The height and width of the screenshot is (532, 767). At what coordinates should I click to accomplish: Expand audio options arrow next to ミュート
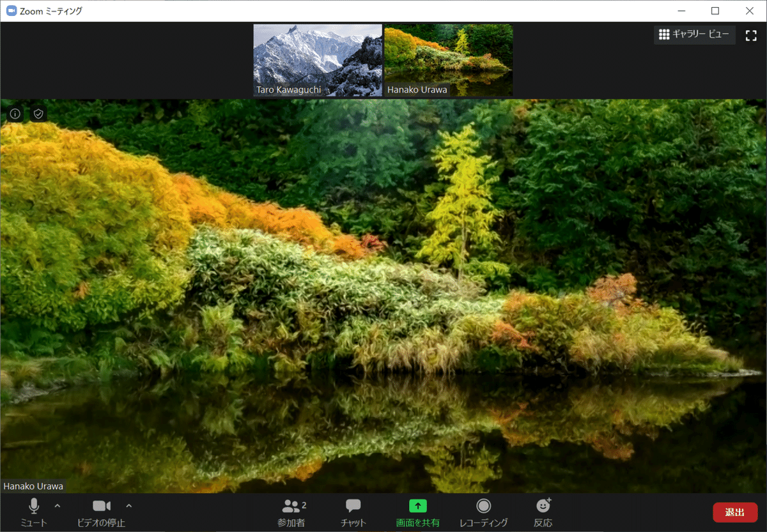pyautogui.click(x=58, y=506)
